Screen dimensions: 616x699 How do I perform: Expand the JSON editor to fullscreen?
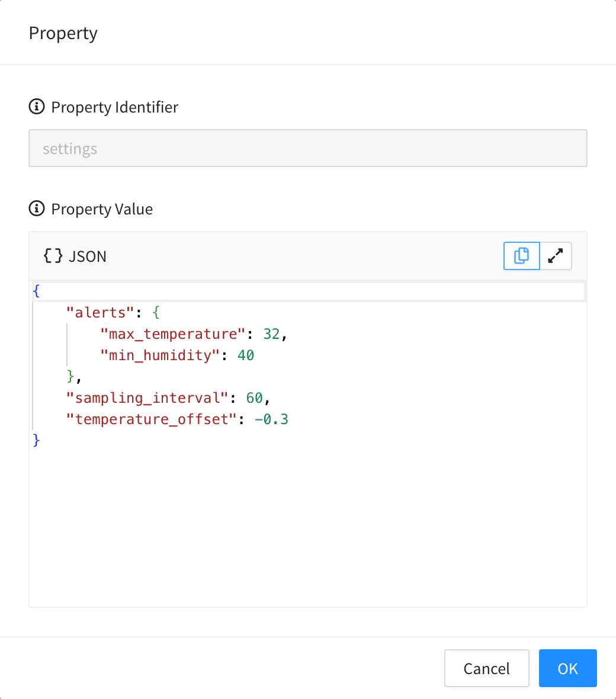pos(556,256)
